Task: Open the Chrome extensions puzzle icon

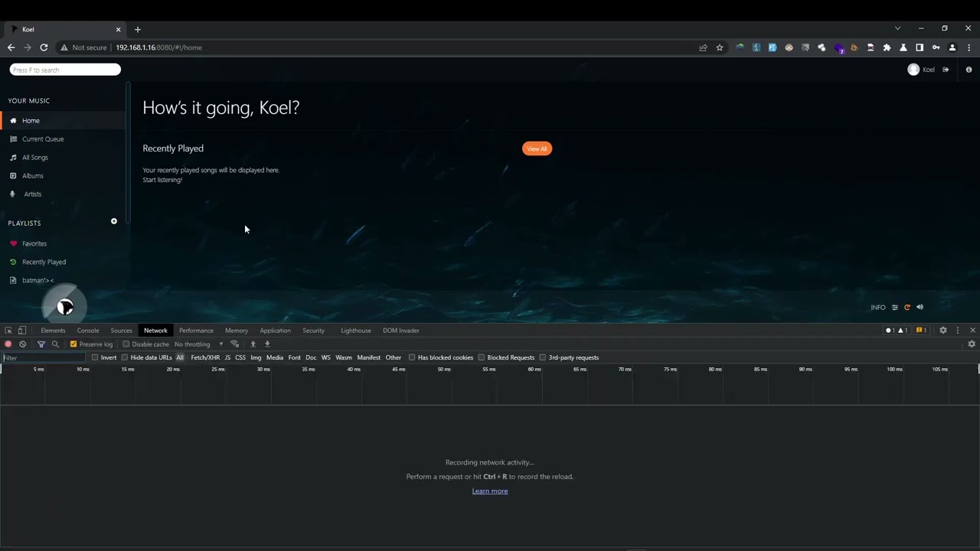Action: [887, 47]
